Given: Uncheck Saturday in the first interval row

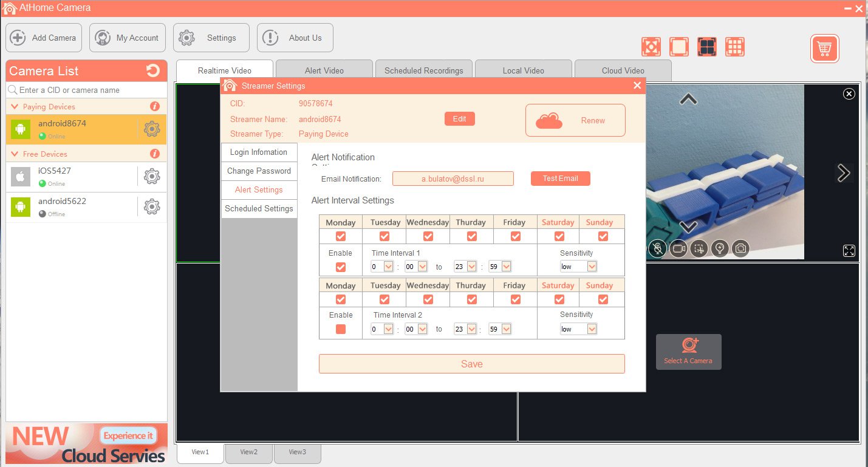Looking at the screenshot, I should click(559, 236).
